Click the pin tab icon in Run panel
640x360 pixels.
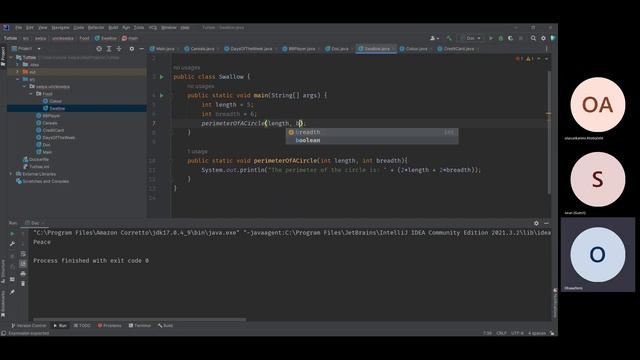(12, 292)
